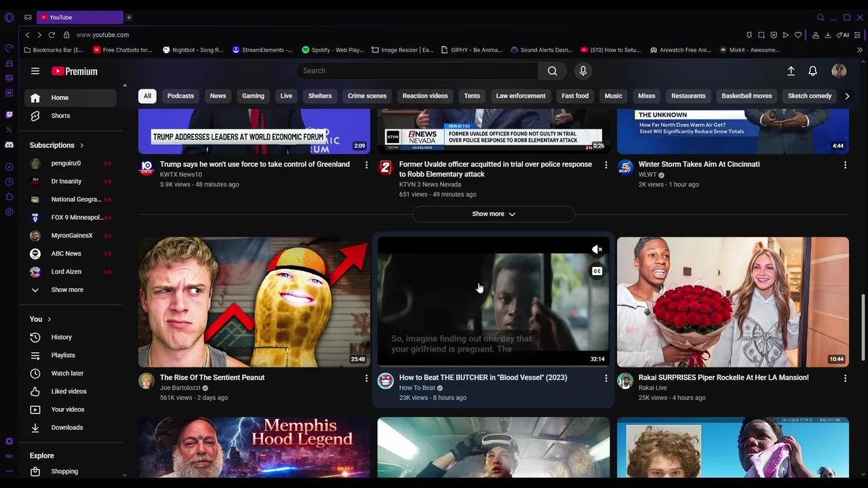Open Twitch in the Opera sidebar
Image resolution: width=868 pixels, height=488 pixels.
pos(9,115)
